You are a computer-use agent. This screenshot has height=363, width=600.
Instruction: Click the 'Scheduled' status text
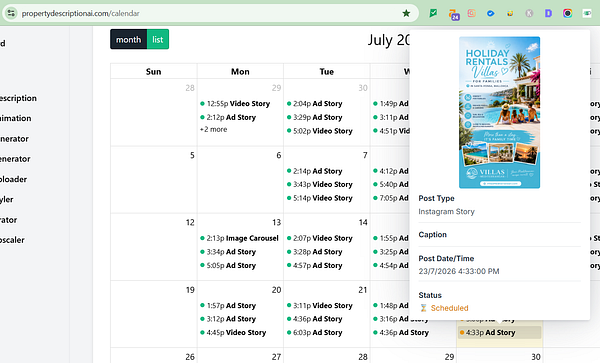[x=450, y=308]
